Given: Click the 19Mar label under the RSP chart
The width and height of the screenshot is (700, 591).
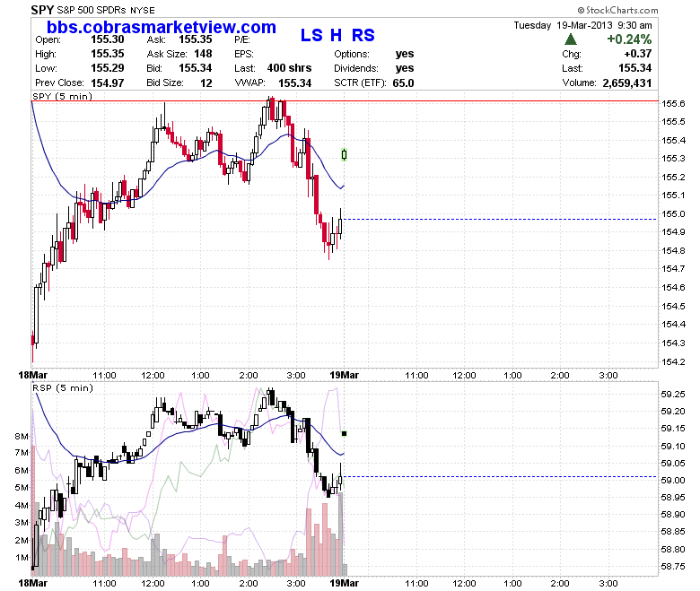Looking at the screenshot, I should tap(344, 583).
